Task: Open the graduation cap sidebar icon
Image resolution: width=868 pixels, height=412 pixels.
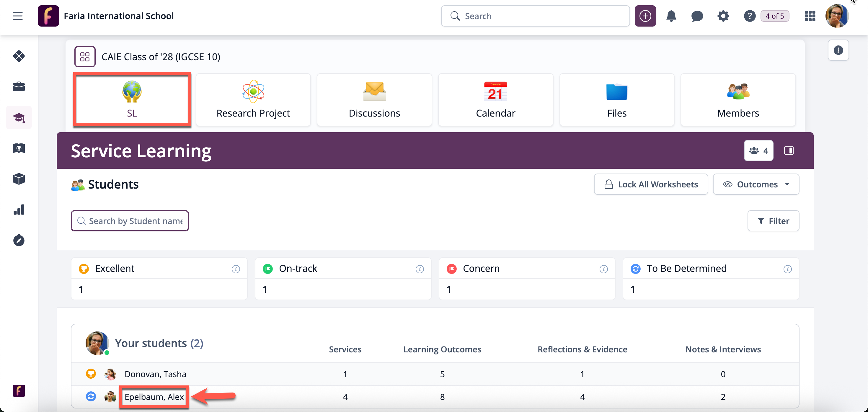Action: [19, 117]
